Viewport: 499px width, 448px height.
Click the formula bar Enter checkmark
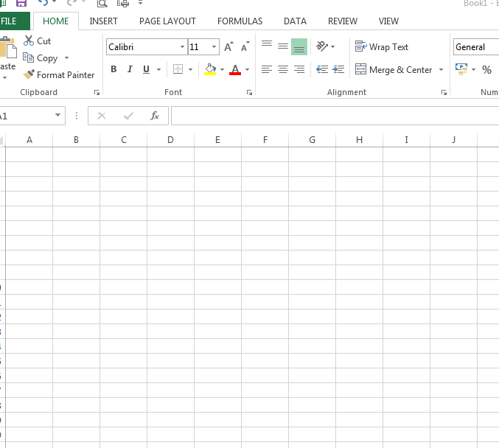(128, 116)
